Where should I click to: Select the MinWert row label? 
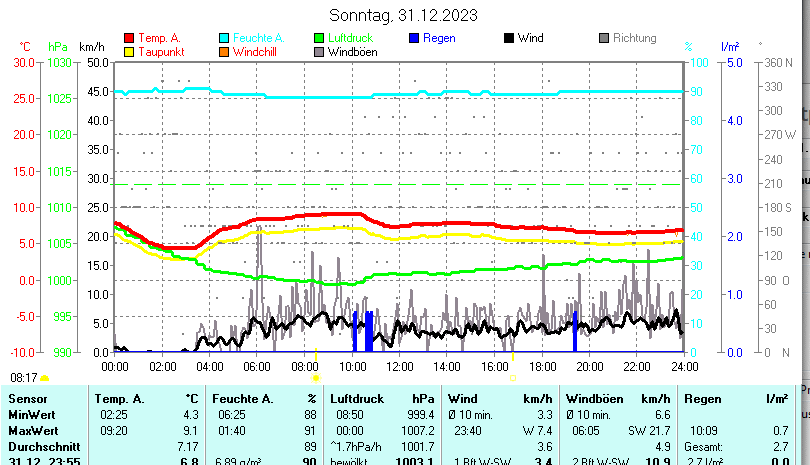point(33,414)
